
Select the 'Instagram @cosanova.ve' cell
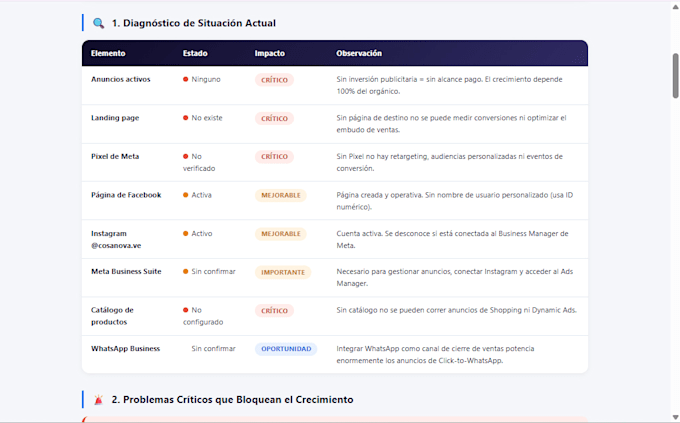click(116, 239)
